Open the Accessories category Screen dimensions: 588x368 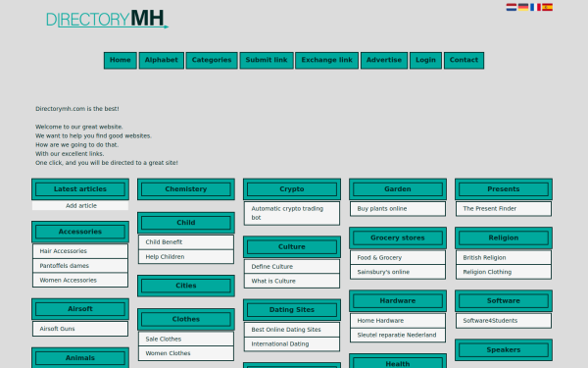[80, 232]
